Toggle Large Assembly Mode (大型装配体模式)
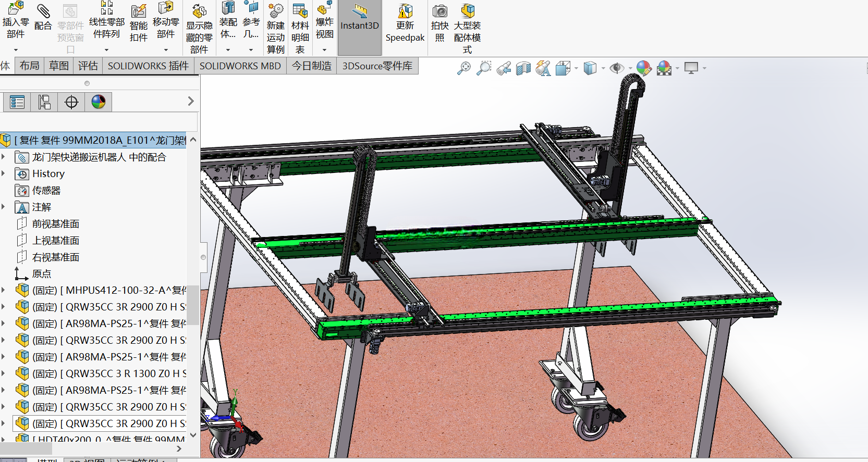 click(x=467, y=28)
